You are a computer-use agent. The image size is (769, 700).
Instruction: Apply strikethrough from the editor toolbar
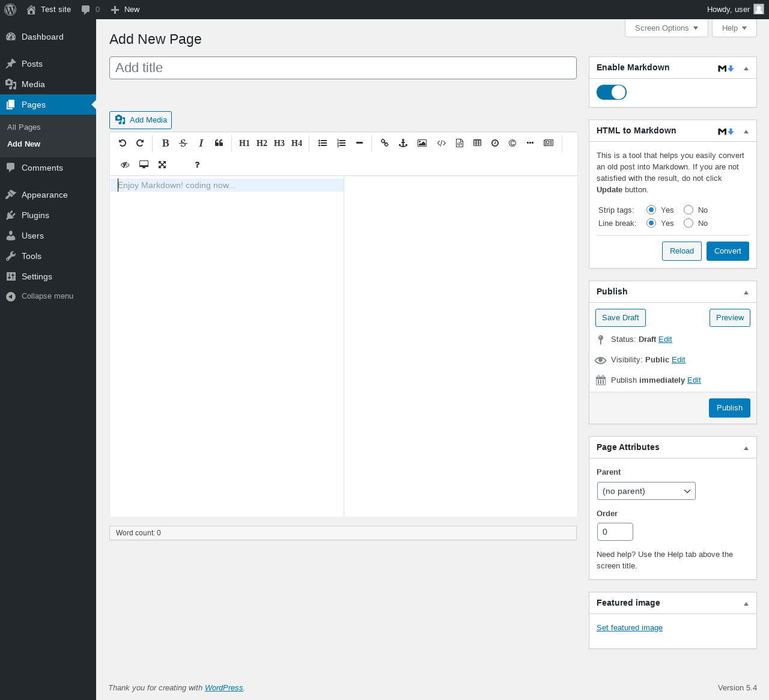click(183, 143)
